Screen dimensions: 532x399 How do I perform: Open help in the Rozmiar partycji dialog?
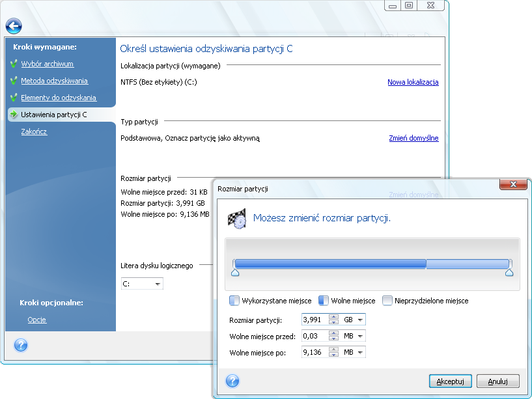point(232,381)
